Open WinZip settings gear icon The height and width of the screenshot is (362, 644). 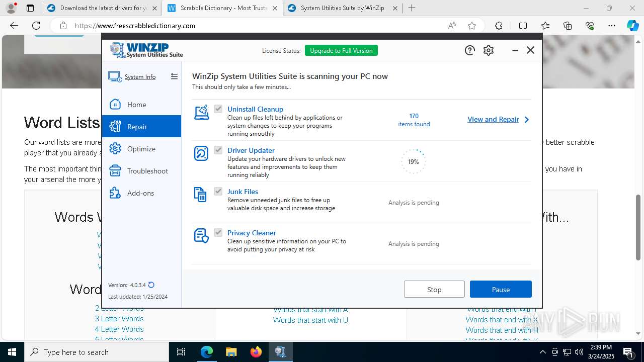489,50
